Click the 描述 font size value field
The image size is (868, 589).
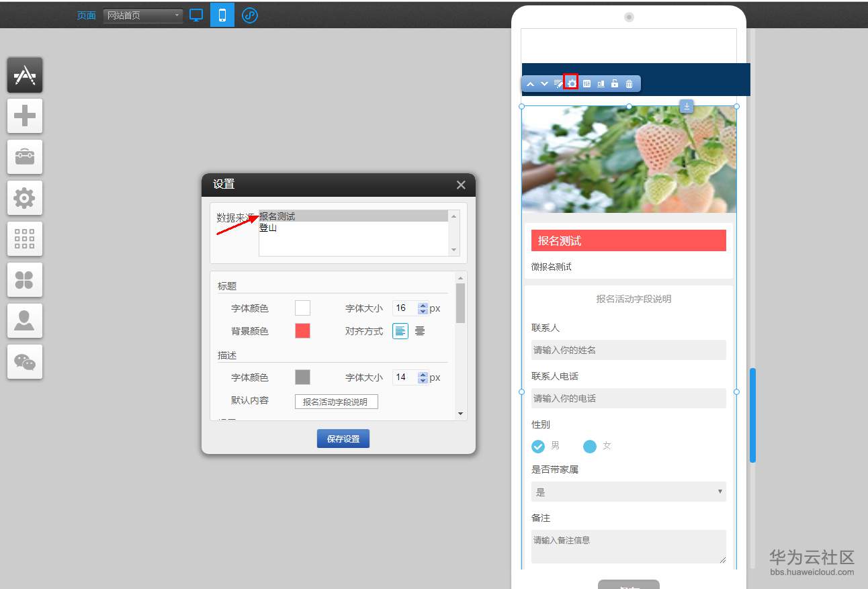405,377
